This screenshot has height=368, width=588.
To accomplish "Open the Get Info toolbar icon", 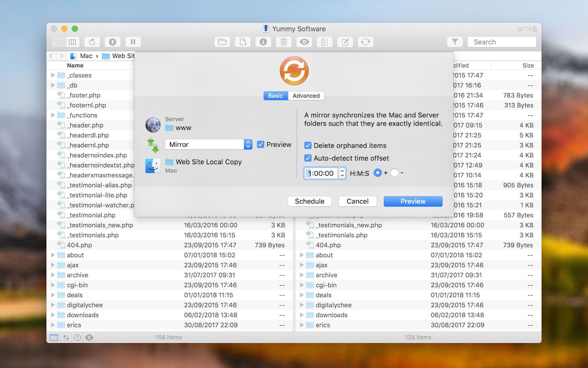I will [263, 42].
